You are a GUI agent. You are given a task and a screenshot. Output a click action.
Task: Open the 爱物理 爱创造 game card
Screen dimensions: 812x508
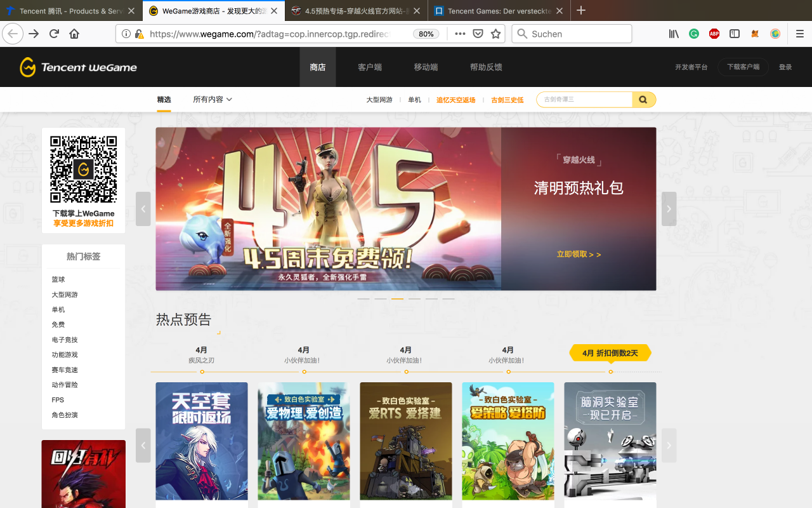tap(304, 441)
